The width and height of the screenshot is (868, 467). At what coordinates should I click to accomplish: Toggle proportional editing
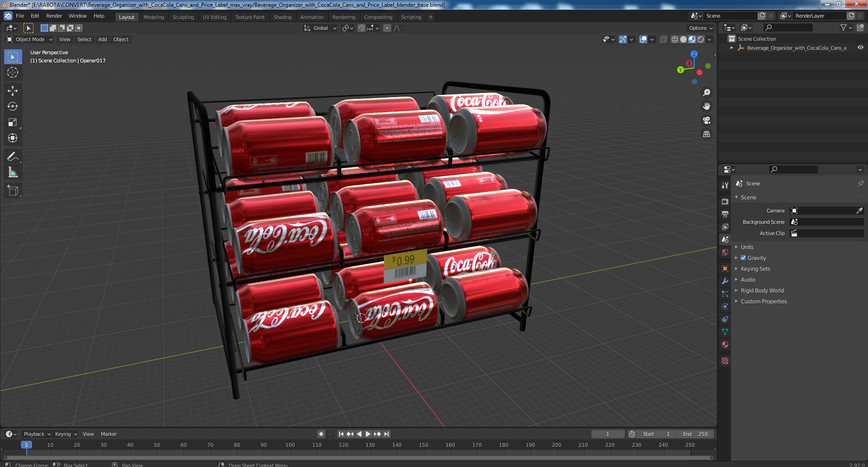click(x=387, y=28)
